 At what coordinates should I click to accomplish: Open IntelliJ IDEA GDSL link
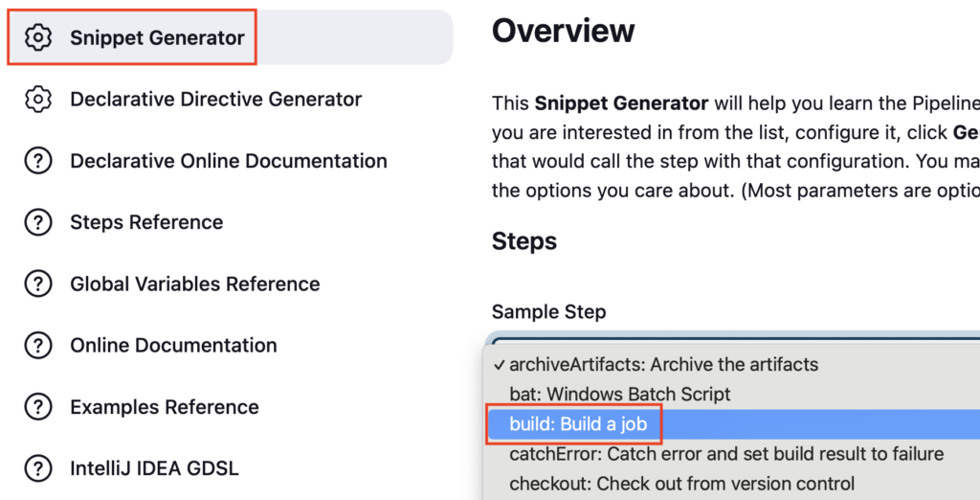154,468
